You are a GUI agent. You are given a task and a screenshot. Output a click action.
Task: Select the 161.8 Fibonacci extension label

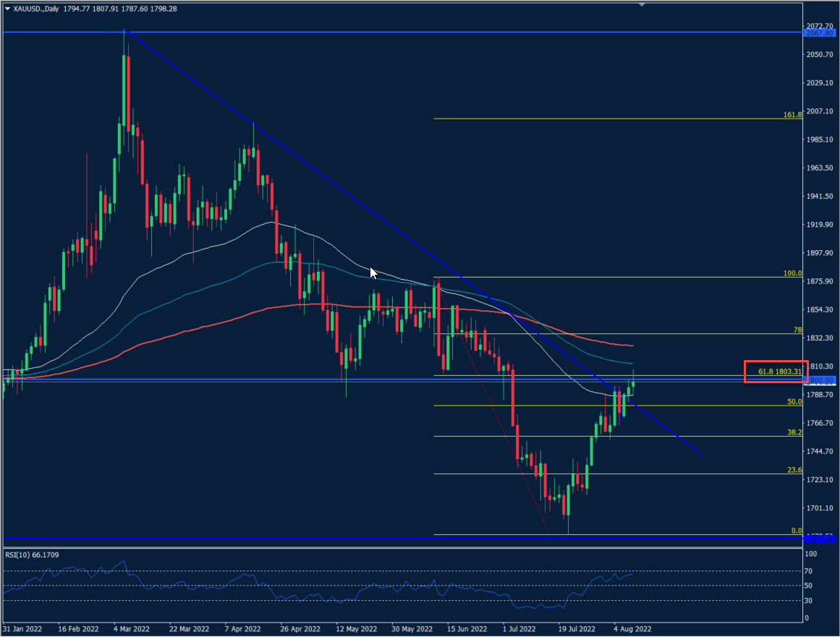coord(792,114)
